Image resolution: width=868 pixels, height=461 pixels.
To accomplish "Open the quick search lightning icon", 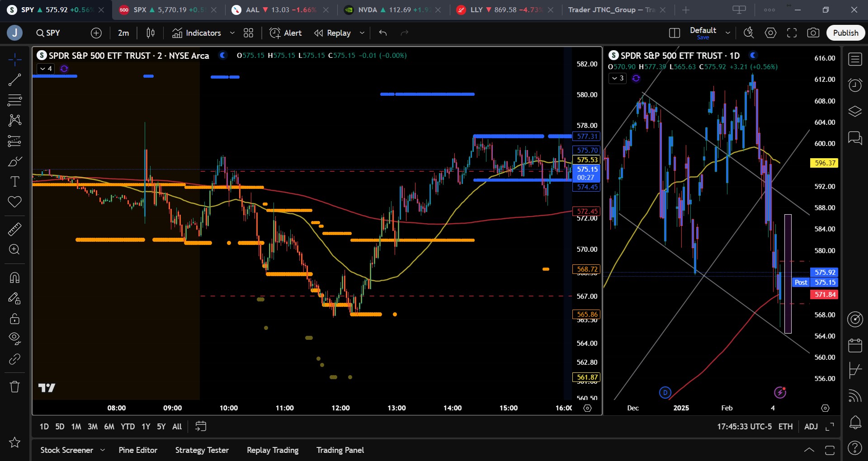I will coord(749,33).
